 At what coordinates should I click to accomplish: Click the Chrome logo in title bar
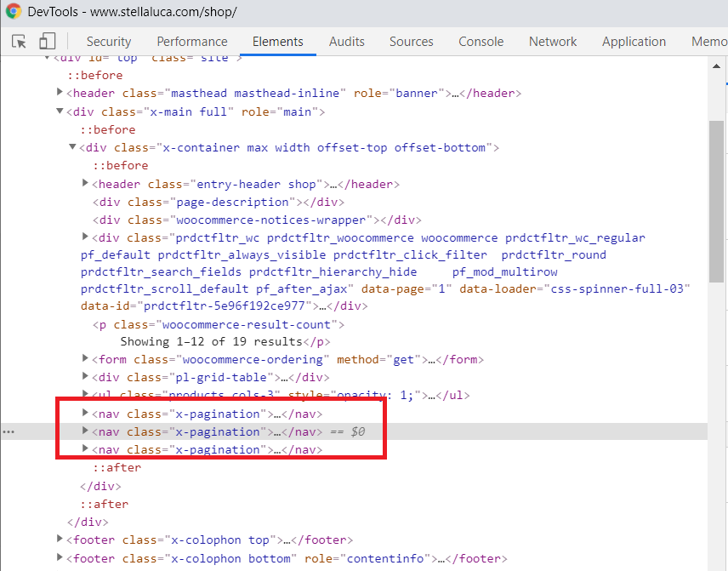click(14, 11)
